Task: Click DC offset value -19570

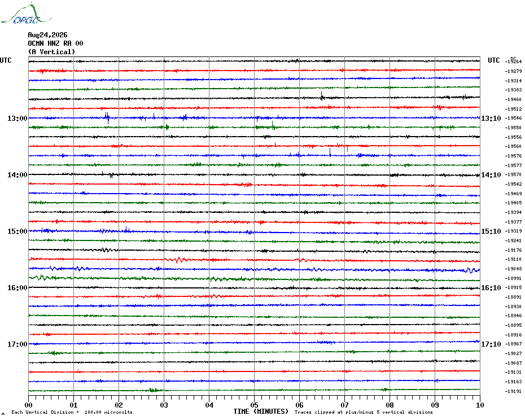Action: click(513, 175)
